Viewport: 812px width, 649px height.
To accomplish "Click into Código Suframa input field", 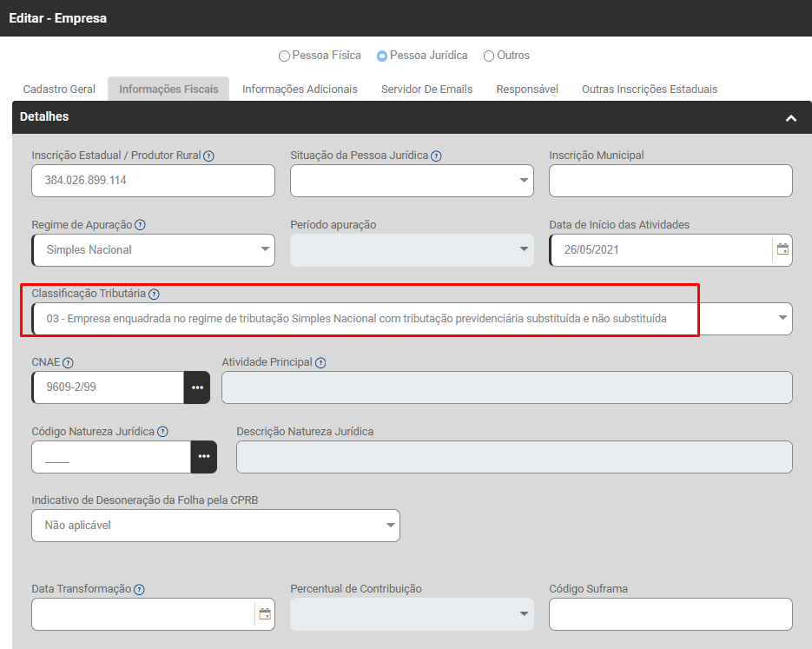I will [x=670, y=614].
